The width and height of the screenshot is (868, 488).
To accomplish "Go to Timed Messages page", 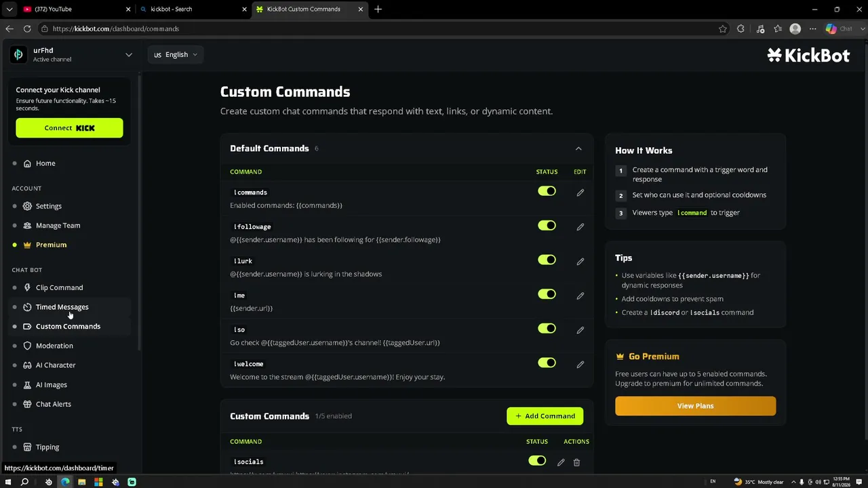I will point(62,307).
